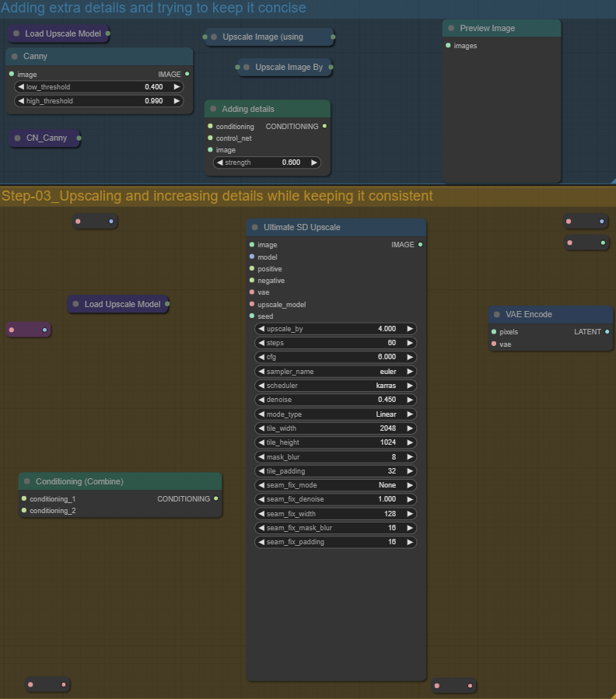Click the control_net input socket on Adding details
This screenshot has height=699, width=616.
point(210,138)
